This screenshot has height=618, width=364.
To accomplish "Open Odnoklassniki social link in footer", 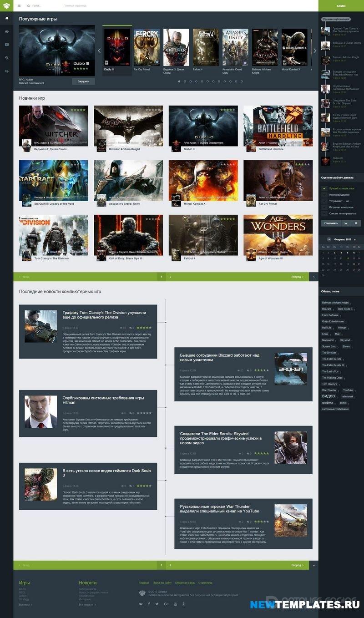I will point(183,604).
